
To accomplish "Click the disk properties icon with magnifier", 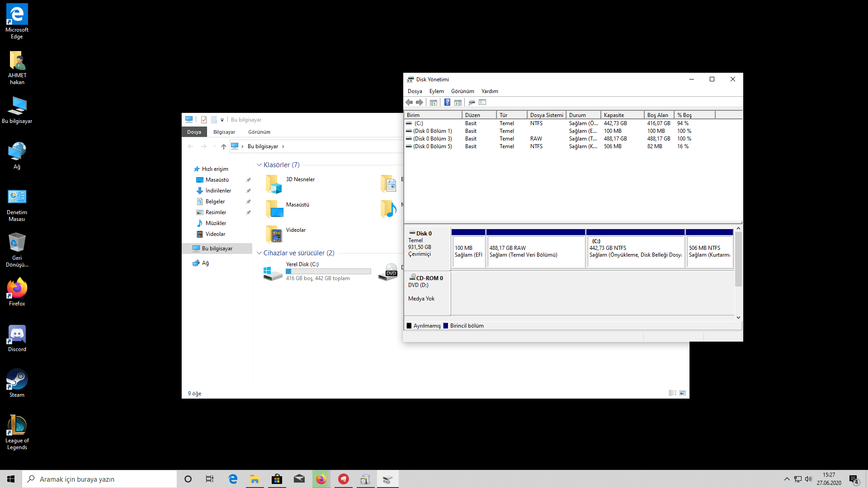I will (x=472, y=102).
